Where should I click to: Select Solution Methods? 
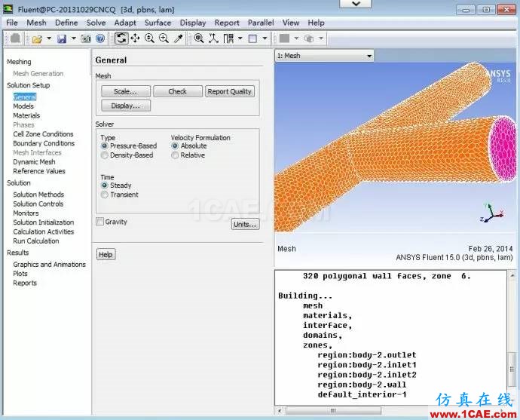[x=38, y=195]
